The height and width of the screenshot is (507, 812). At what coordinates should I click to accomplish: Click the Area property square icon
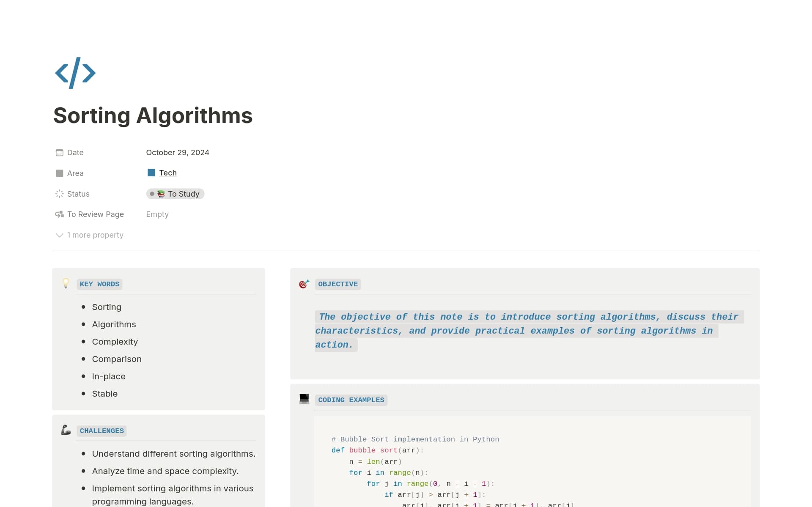60,173
